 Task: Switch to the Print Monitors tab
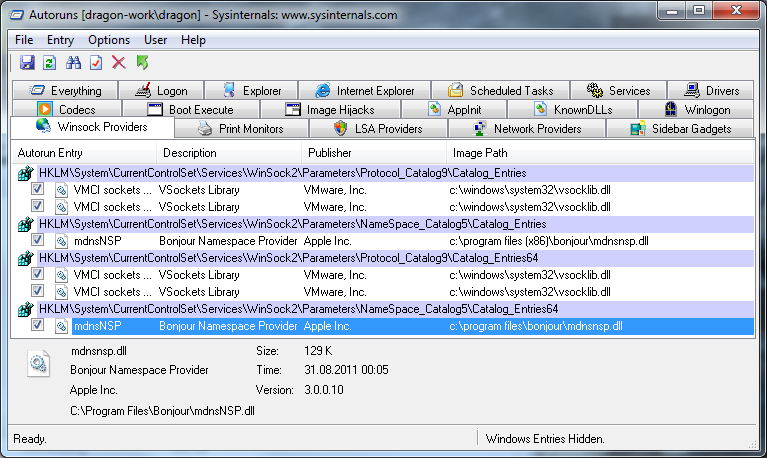pos(241,129)
